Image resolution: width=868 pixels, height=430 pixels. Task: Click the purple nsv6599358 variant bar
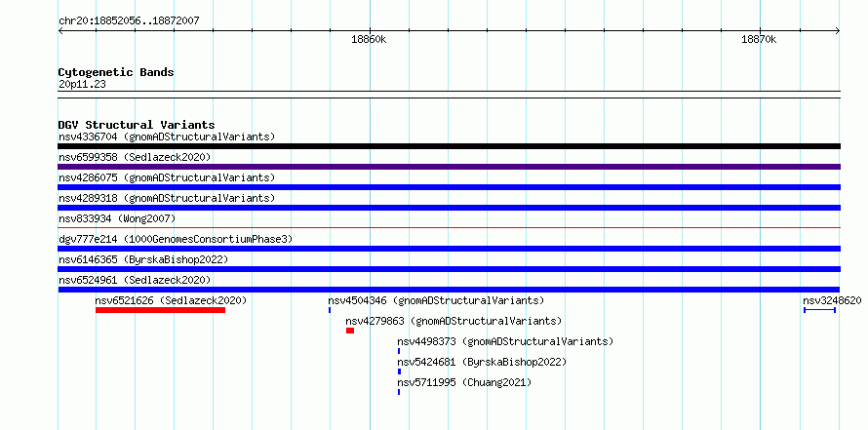coord(449,167)
